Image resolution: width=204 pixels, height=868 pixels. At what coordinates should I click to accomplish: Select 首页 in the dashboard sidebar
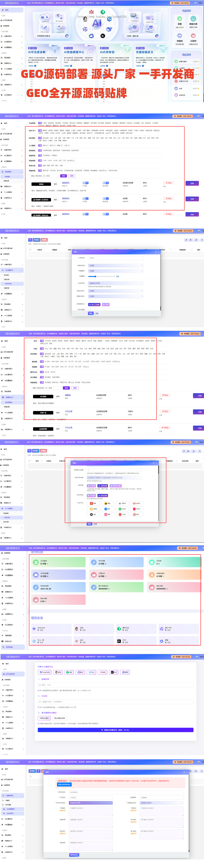click(x=12, y=10)
